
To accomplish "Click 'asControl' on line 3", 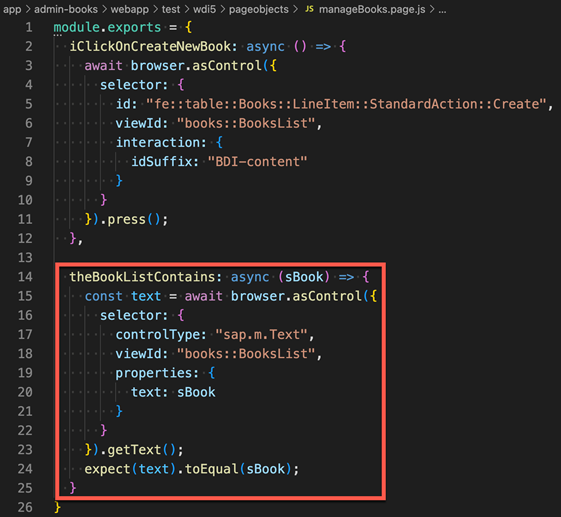I will (227, 66).
